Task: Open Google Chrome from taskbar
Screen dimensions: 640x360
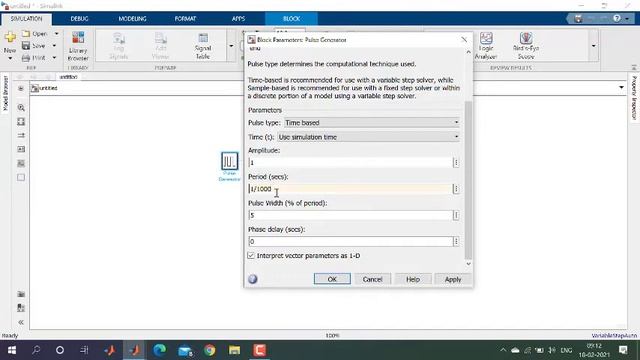Action: pos(209,350)
